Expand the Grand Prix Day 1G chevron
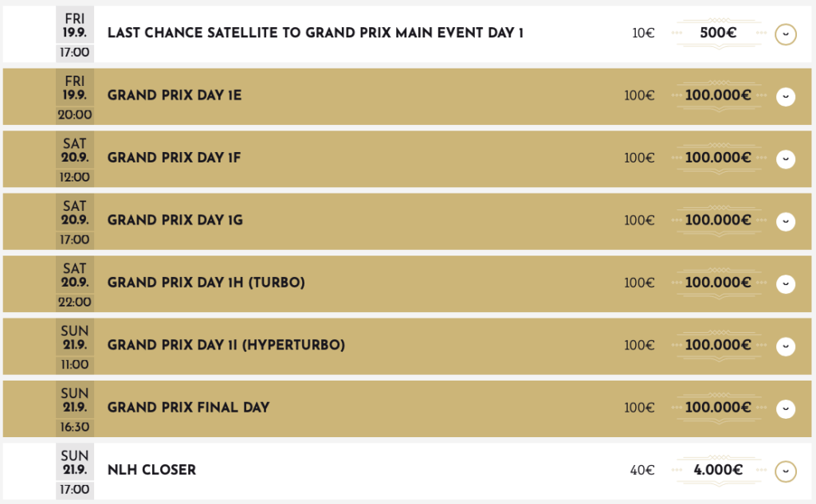The height and width of the screenshot is (504, 816). coord(786,221)
